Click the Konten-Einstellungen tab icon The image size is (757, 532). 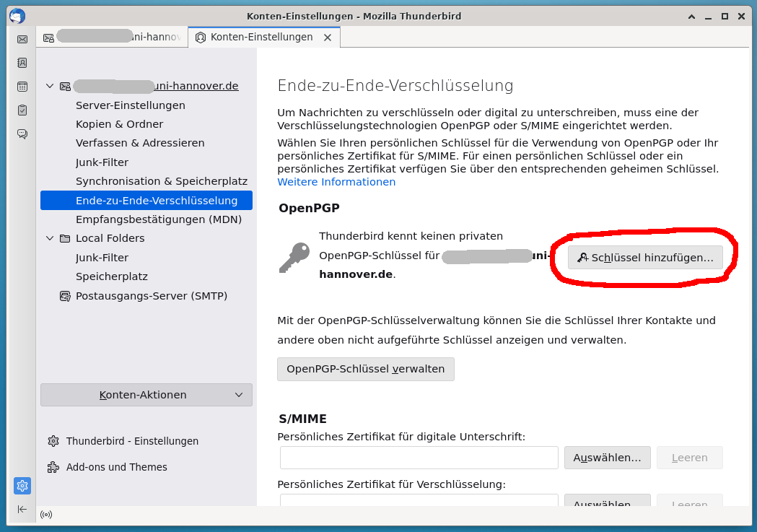[201, 37]
